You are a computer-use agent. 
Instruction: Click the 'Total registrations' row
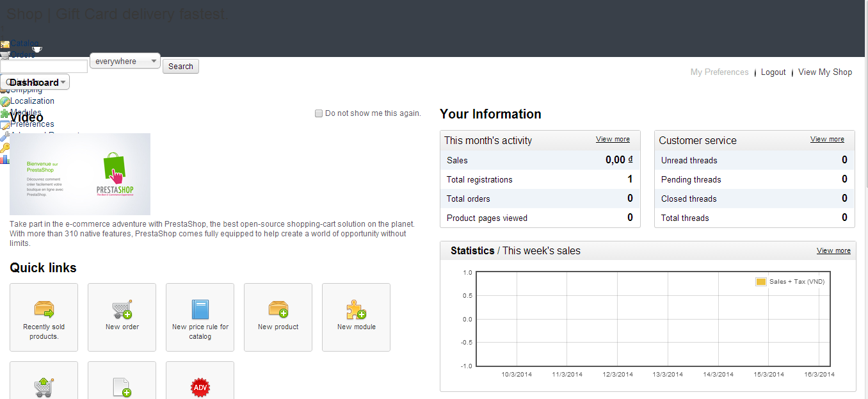point(540,179)
